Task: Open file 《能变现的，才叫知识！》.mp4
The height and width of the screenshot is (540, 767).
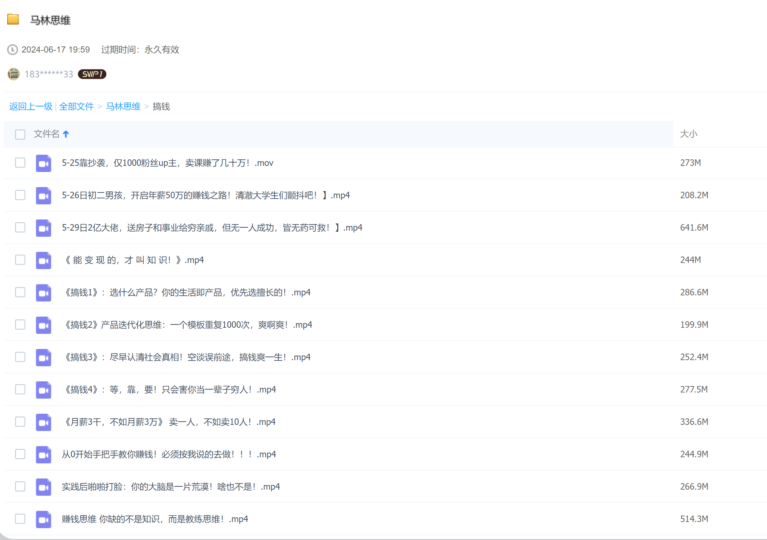Action: pyautogui.click(x=134, y=260)
